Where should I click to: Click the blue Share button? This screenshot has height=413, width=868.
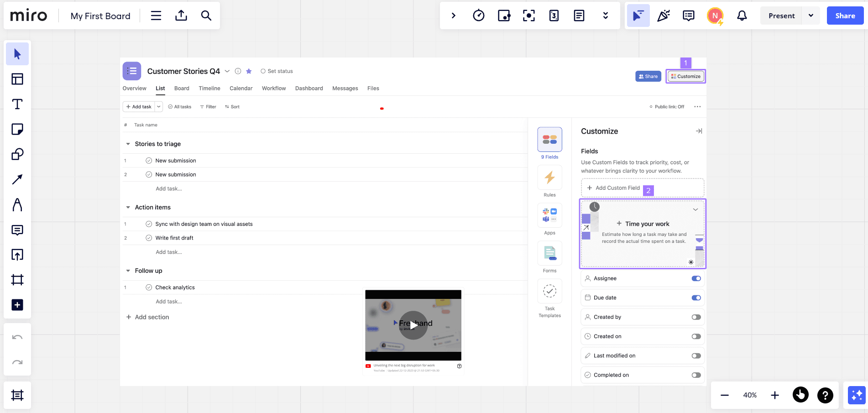coord(845,16)
